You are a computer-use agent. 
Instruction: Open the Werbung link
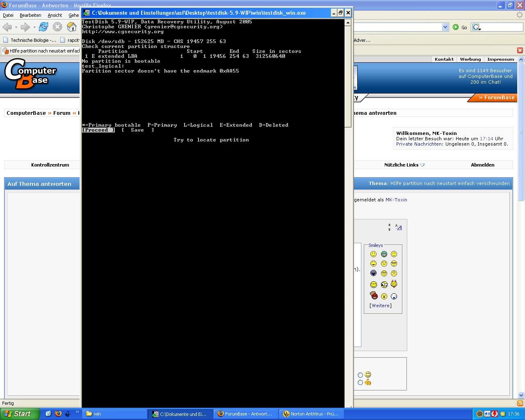[x=470, y=59]
